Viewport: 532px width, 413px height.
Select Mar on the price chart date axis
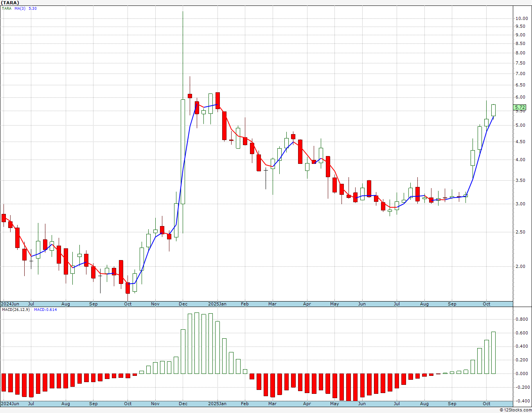coord(272,304)
